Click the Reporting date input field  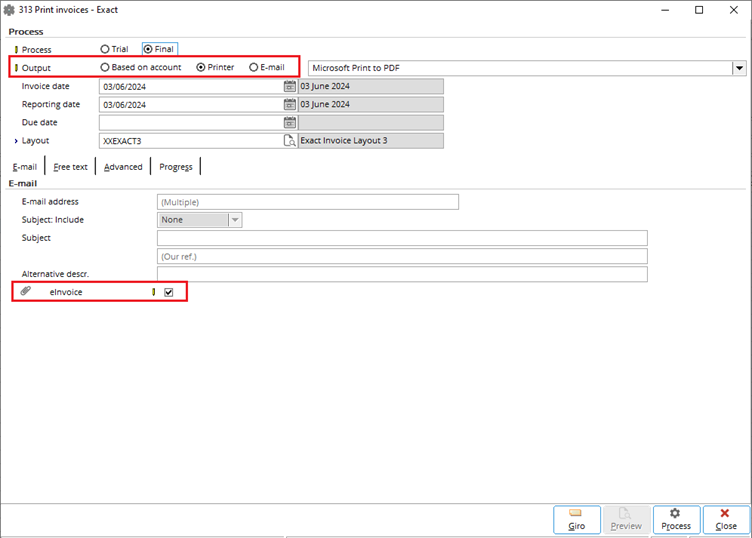(x=191, y=105)
